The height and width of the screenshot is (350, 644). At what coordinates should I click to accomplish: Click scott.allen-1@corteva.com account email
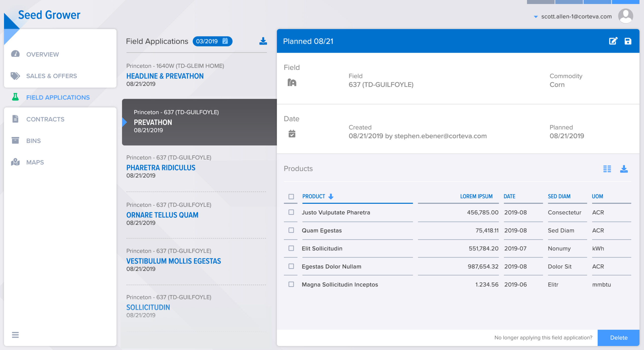(x=576, y=17)
